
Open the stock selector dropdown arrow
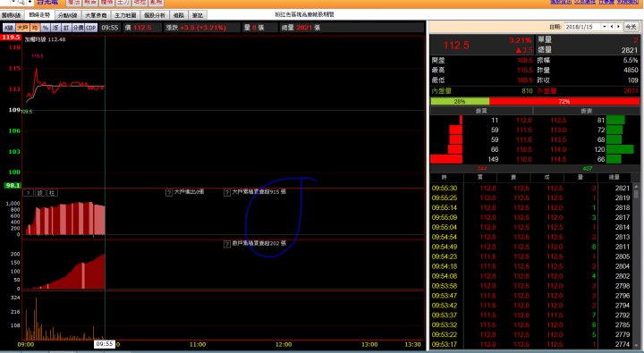(13, 2)
